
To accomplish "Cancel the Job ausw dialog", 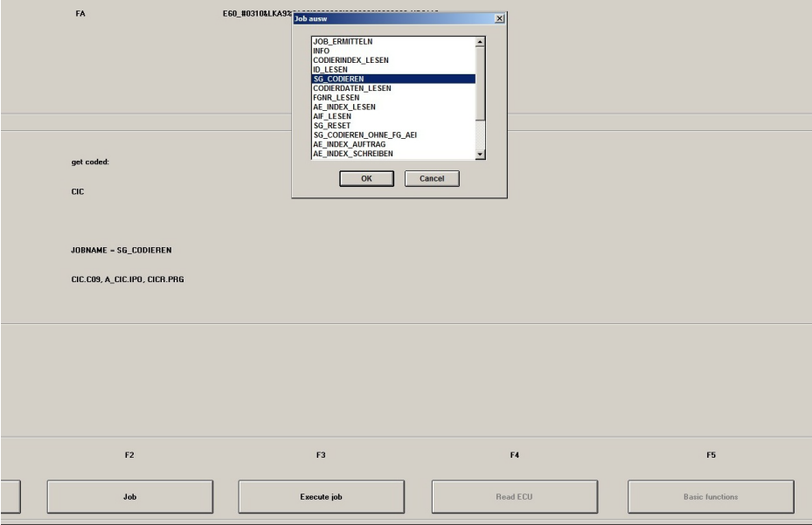I will pos(432,176).
